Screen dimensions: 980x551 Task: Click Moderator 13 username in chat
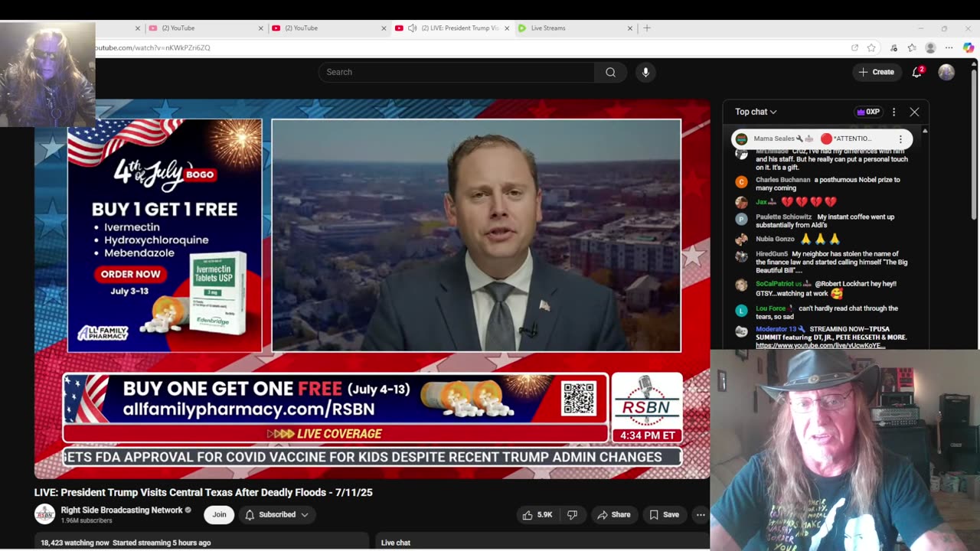tap(776, 329)
